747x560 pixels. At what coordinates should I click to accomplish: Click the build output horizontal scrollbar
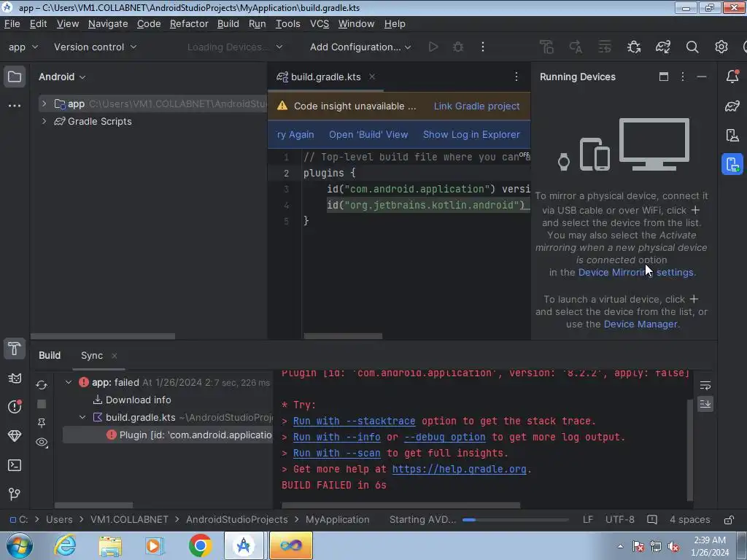point(400,505)
